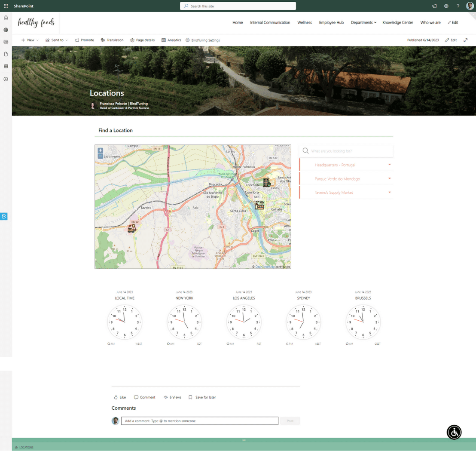Image resolution: width=476 pixels, height=451 pixels.
Task: Click the author avatar under Locations title
Action: pyautogui.click(x=93, y=105)
